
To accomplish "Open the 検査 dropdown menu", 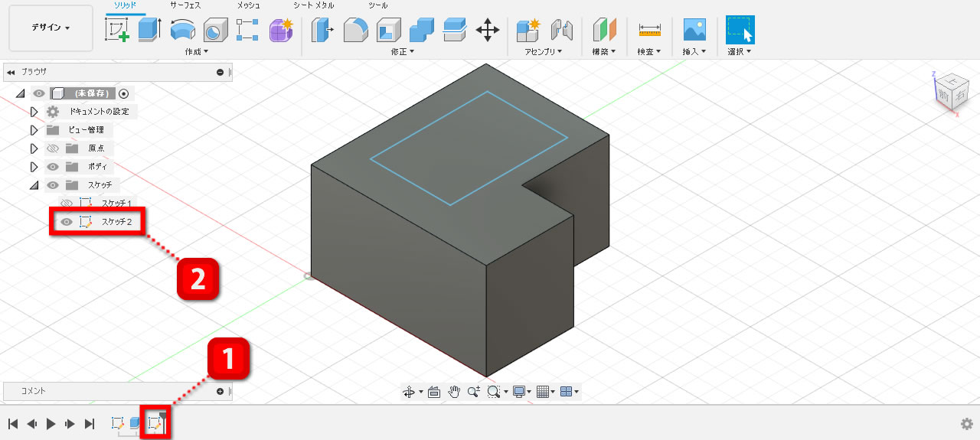I will 648,51.
